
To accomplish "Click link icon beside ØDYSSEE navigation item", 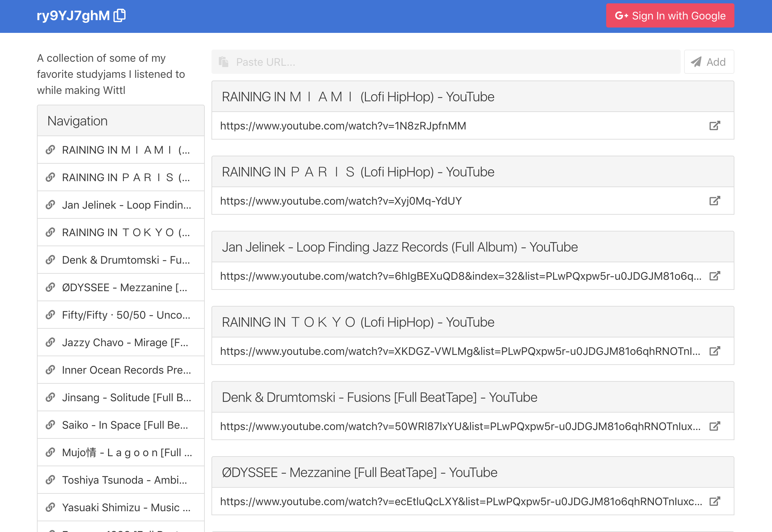I will 50,287.
